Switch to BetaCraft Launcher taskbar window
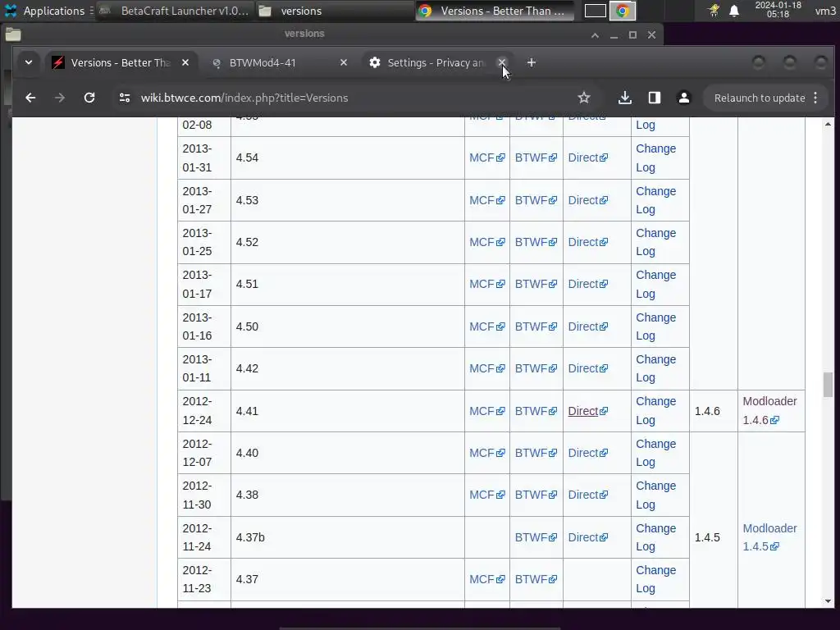The width and height of the screenshot is (840, 630). click(176, 11)
